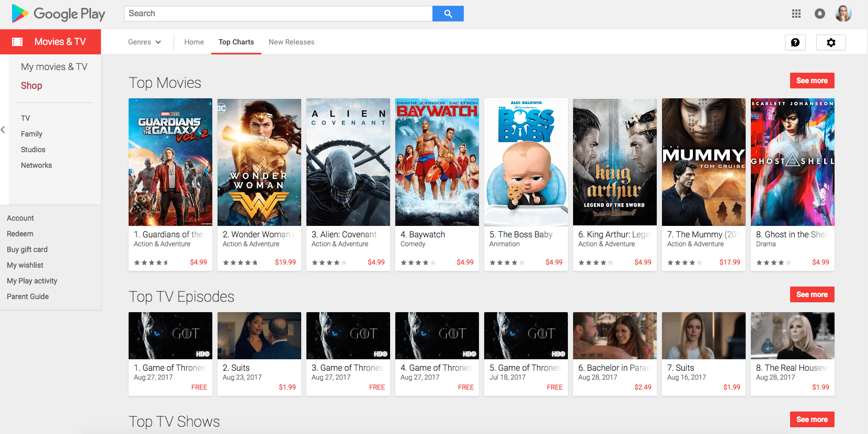Open Bachelor in Paradise episode thumbnail
Viewport: 868px width, 434px height.
615,336
